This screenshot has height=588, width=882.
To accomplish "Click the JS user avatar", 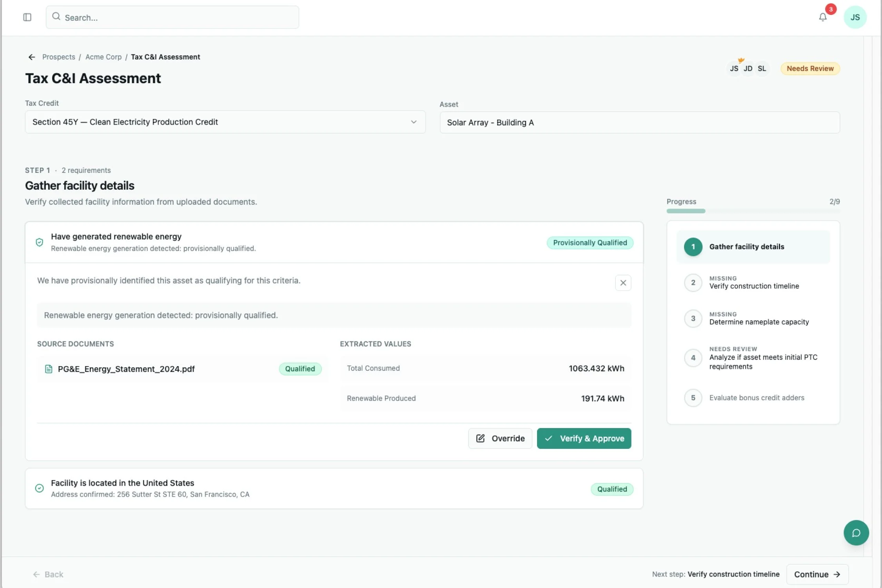I will pyautogui.click(x=855, y=17).
